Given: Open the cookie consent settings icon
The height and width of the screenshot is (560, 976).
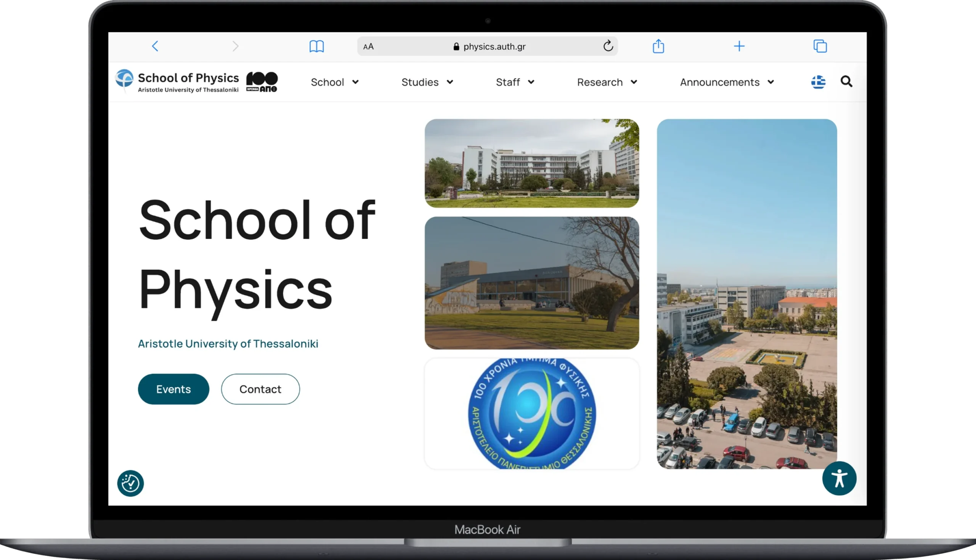Looking at the screenshot, I should (130, 483).
